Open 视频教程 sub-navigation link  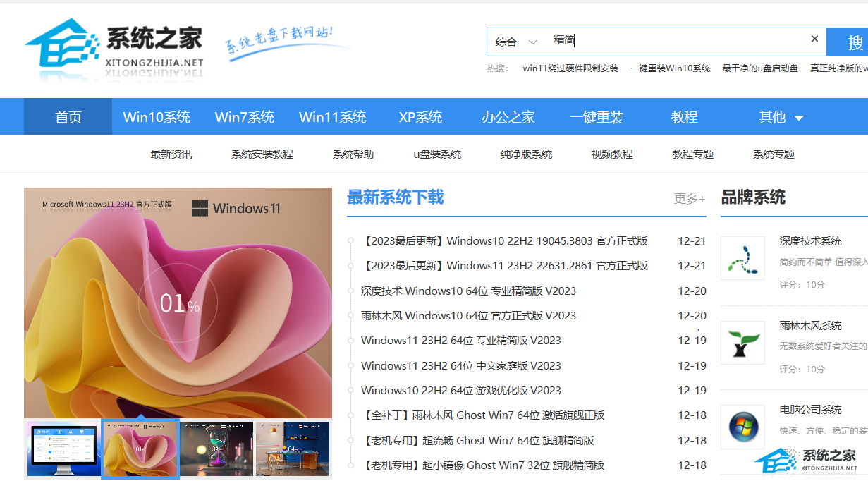pyautogui.click(x=612, y=154)
